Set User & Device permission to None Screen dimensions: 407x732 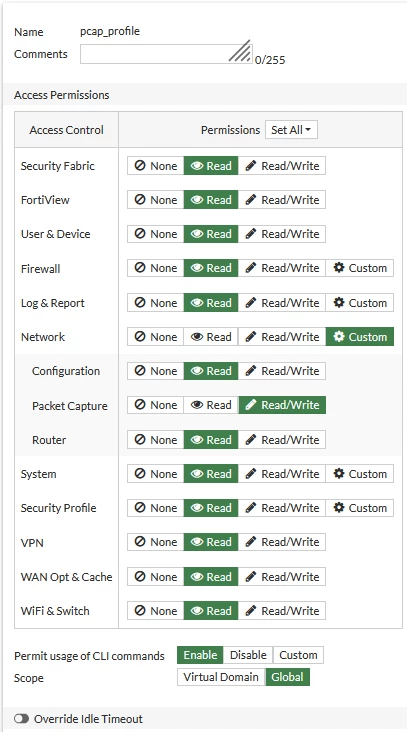(x=155, y=234)
